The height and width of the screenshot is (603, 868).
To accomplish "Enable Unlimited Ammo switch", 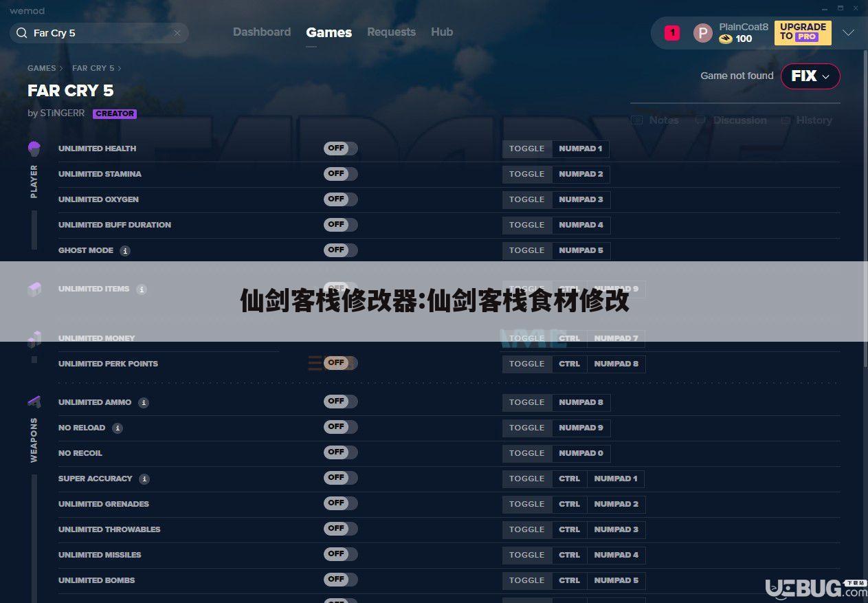I will [341, 402].
